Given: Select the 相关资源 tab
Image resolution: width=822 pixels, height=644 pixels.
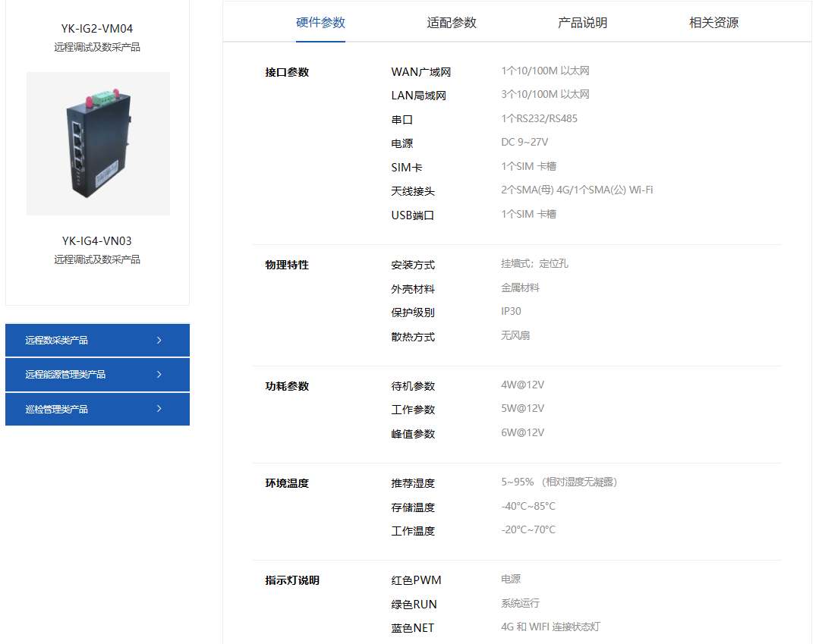Looking at the screenshot, I should (x=712, y=23).
